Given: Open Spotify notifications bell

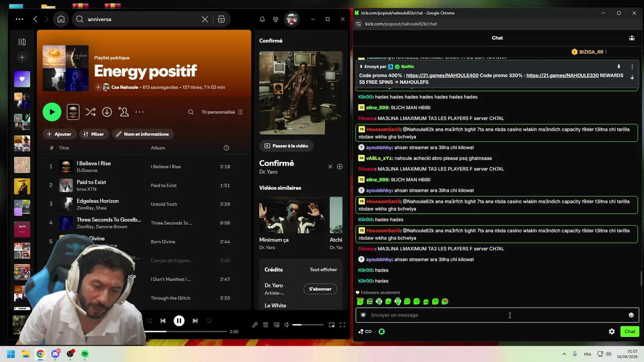Looking at the screenshot, I should click(x=262, y=19).
